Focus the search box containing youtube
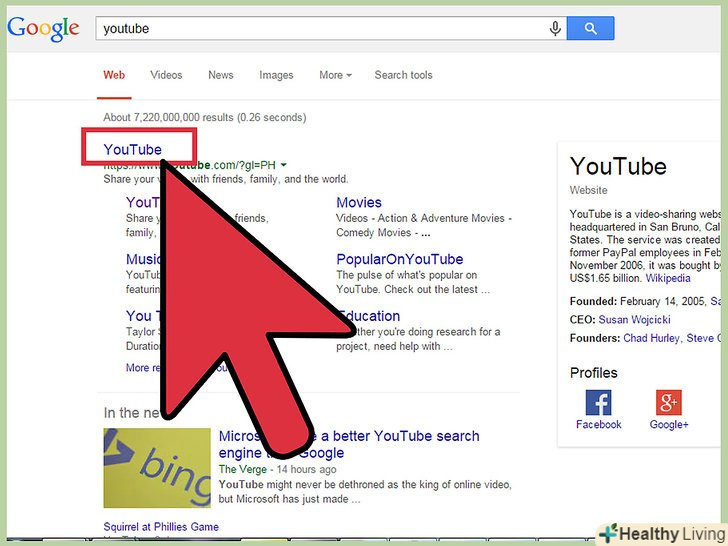Image resolution: width=728 pixels, height=546 pixels. tap(331, 28)
